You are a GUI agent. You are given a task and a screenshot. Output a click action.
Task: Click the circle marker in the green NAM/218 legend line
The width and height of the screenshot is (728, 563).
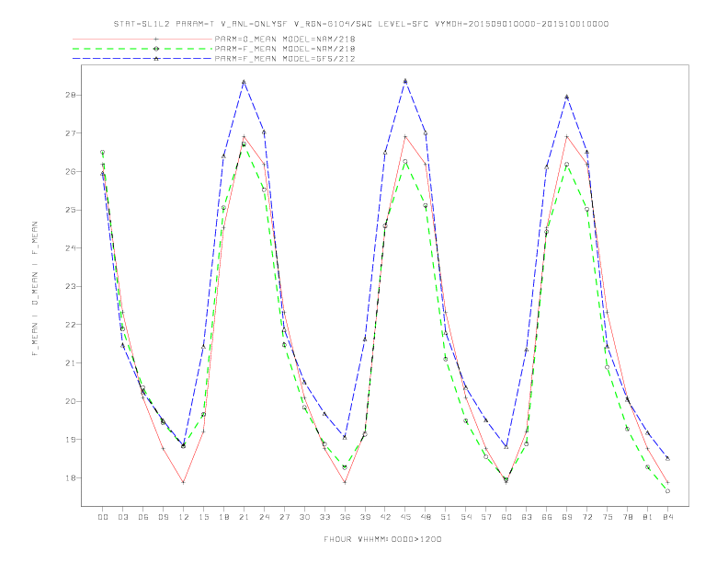pyautogui.click(x=156, y=49)
